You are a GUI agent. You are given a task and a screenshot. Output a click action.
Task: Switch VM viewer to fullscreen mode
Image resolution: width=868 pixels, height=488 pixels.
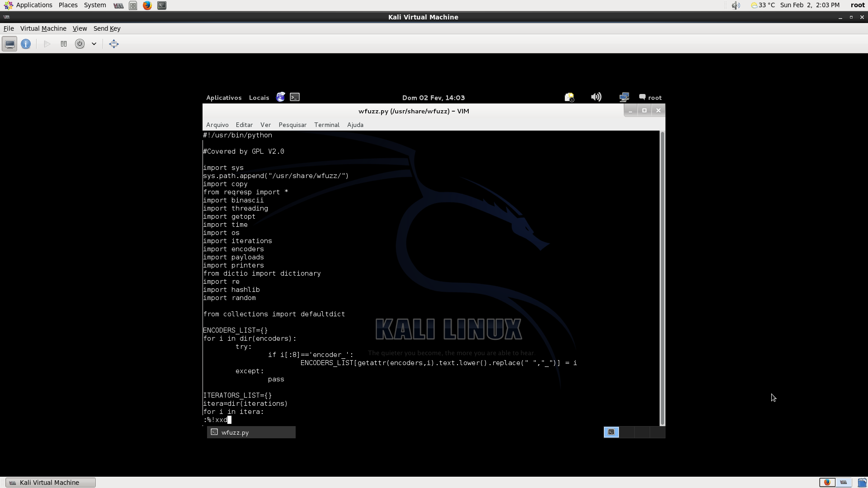click(x=114, y=44)
